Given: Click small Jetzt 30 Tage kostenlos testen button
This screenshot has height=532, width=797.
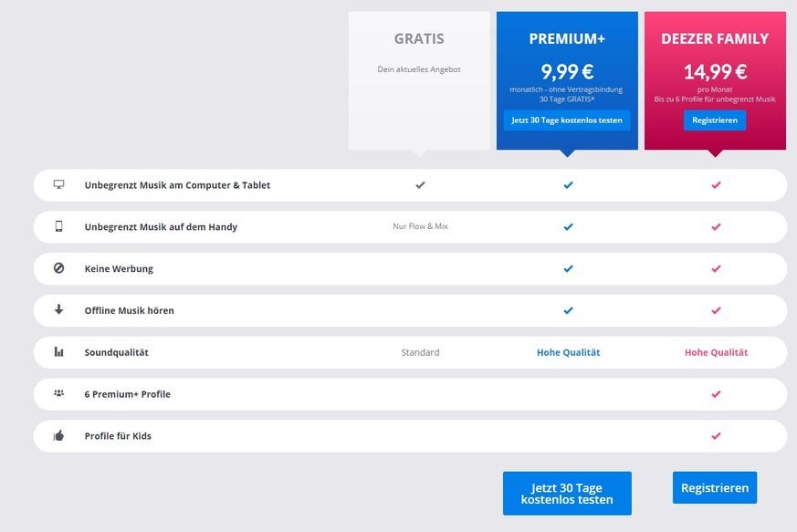Looking at the screenshot, I should (567, 120).
